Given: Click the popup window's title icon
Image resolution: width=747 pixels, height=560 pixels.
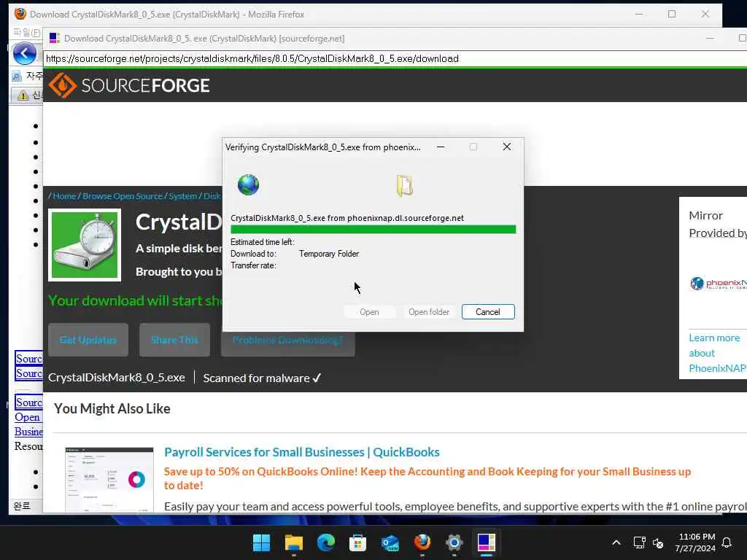Looking at the screenshot, I should coord(55,38).
